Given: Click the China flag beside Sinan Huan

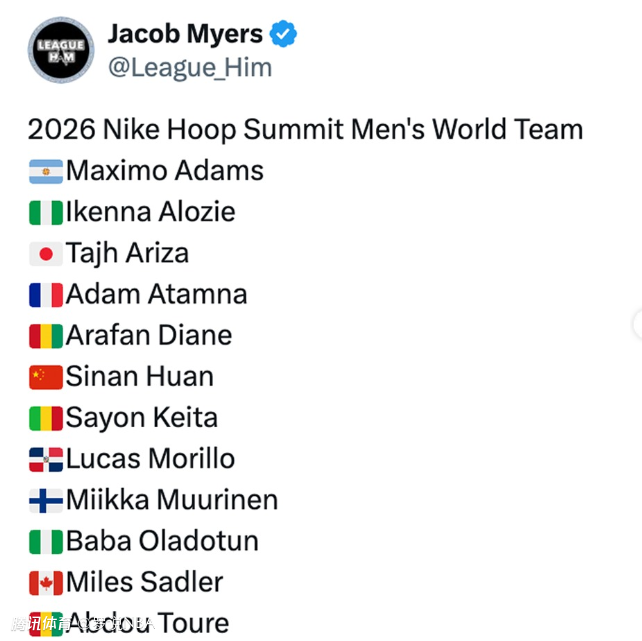Looking at the screenshot, I should [46, 377].
